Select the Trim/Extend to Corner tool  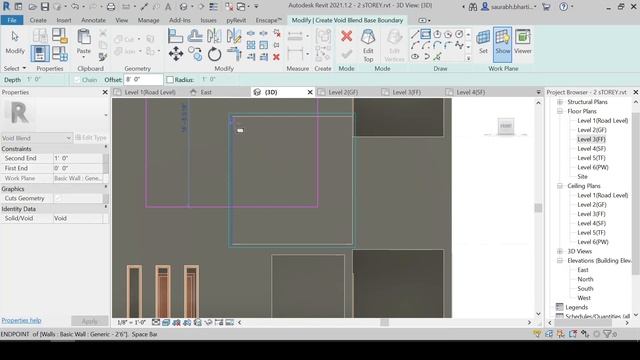(x=234, y=53)
